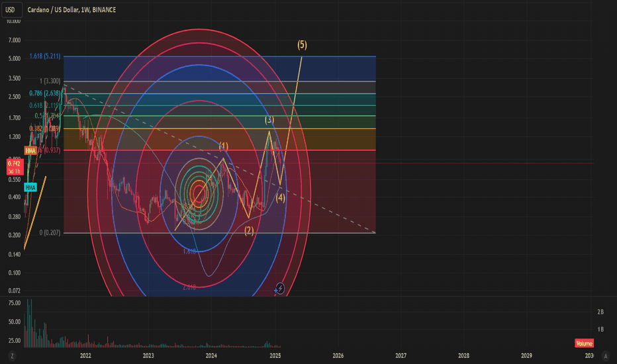Select the 0.786 (2.638) Fibonacci label

click(45, 93)
